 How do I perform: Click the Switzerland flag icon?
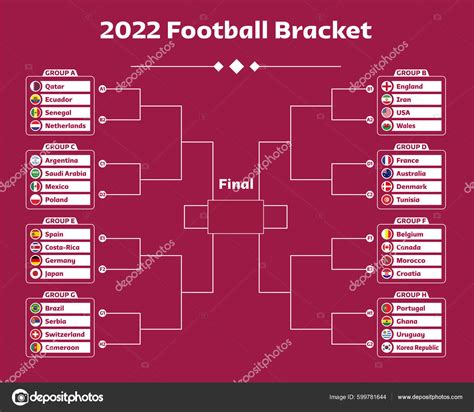pyautogui.click(x=36, y=334)
